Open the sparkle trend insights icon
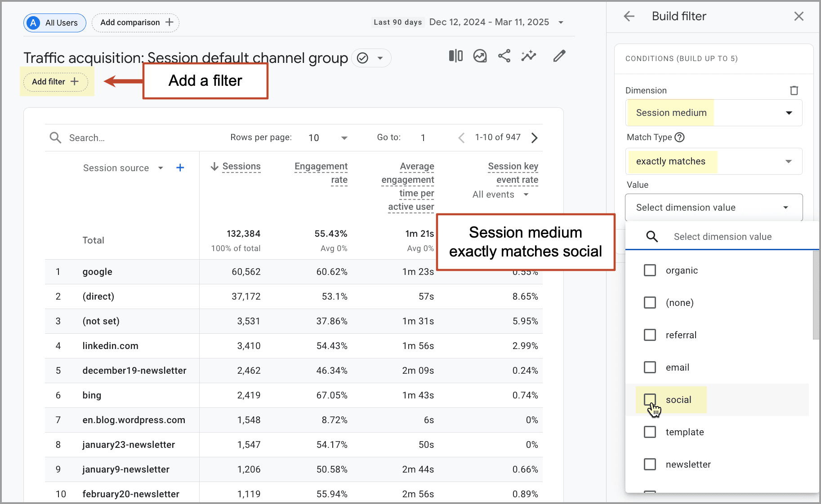The height and width of the screenshot is (504, 821). pos(529,56)
